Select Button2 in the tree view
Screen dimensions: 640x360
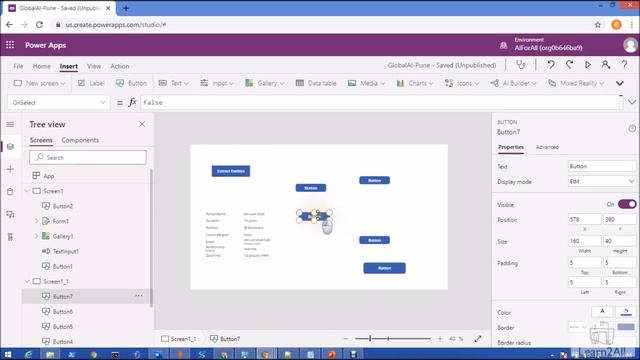click(62, 206)
